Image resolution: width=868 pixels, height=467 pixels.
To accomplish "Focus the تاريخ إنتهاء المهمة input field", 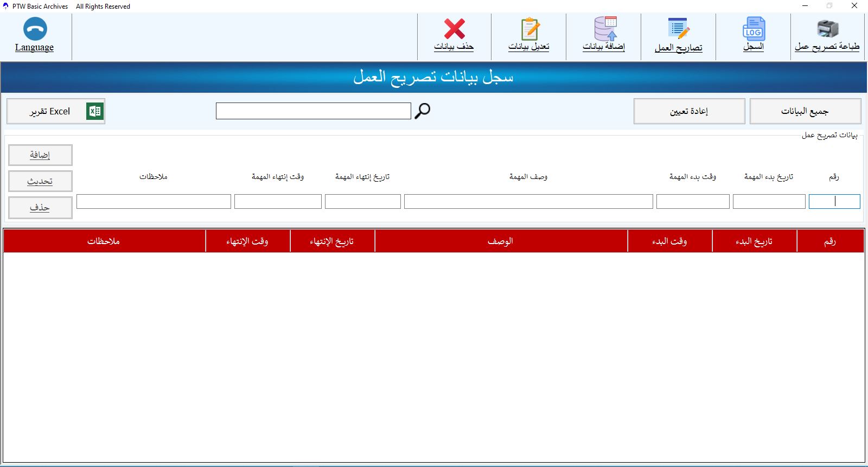I will click(363, 202).
